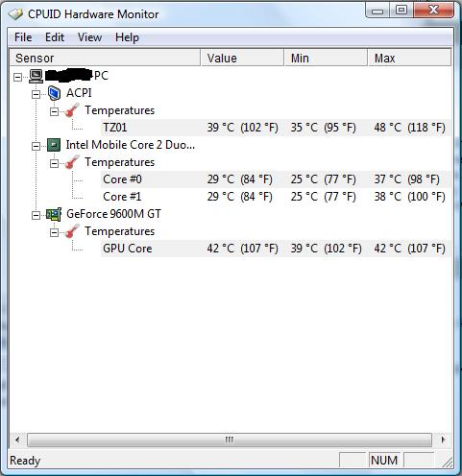
Task: Click Core #0 current value 29 °C (84 °F)
Action: [240, 179]
